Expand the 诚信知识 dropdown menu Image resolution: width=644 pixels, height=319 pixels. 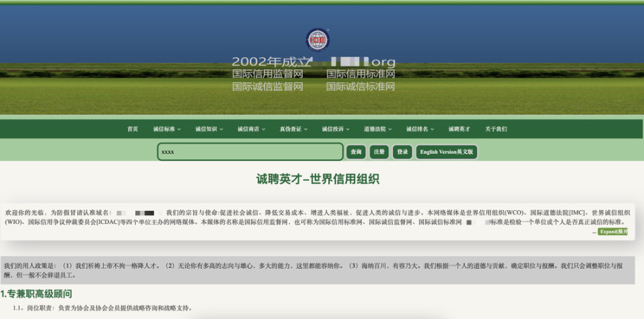[x=209, y=129]
